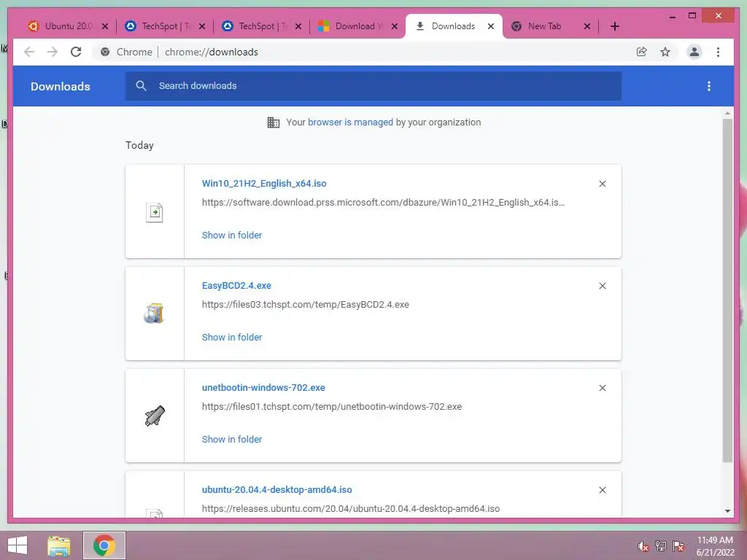Click the Downloads page title

point(61,86)
